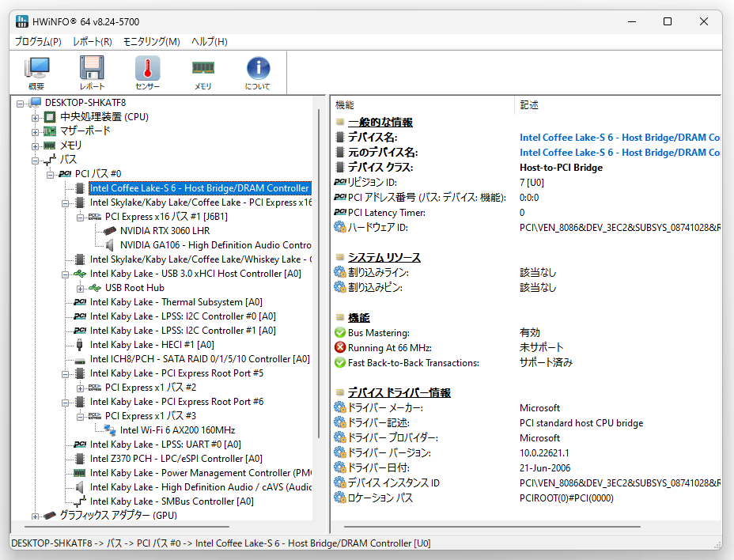Click the tree panel vertical scrollbar

click(x=319, y=274)
